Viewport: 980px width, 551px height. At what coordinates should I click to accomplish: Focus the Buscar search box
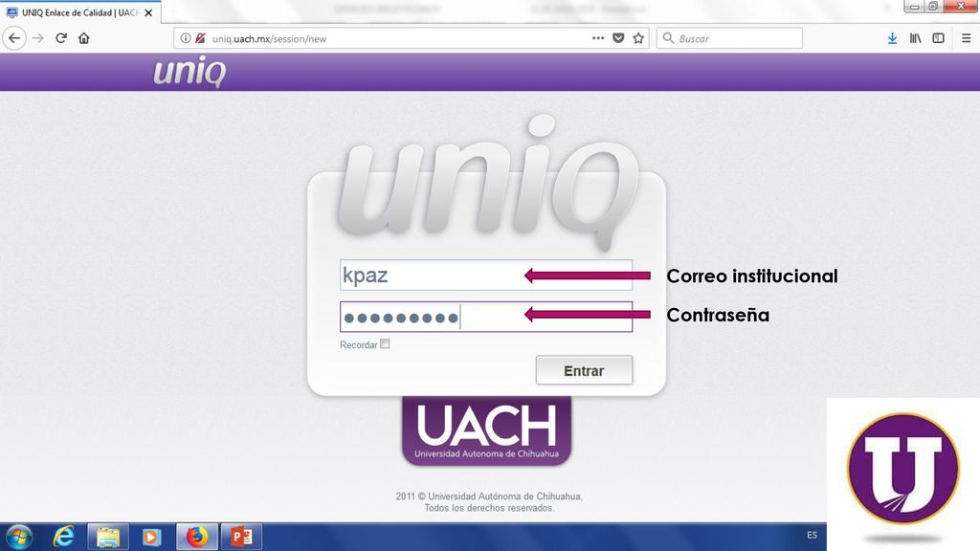[729, 38]
